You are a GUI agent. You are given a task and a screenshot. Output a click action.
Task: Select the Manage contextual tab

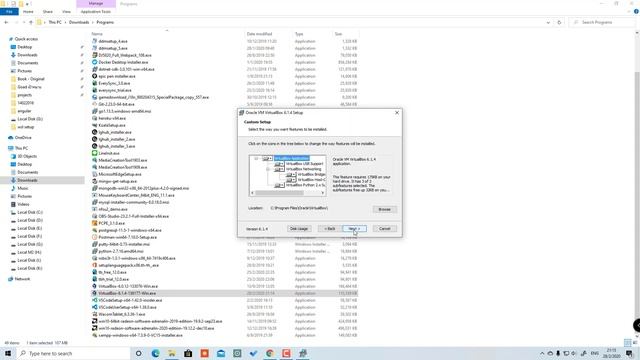coord(96,4)
